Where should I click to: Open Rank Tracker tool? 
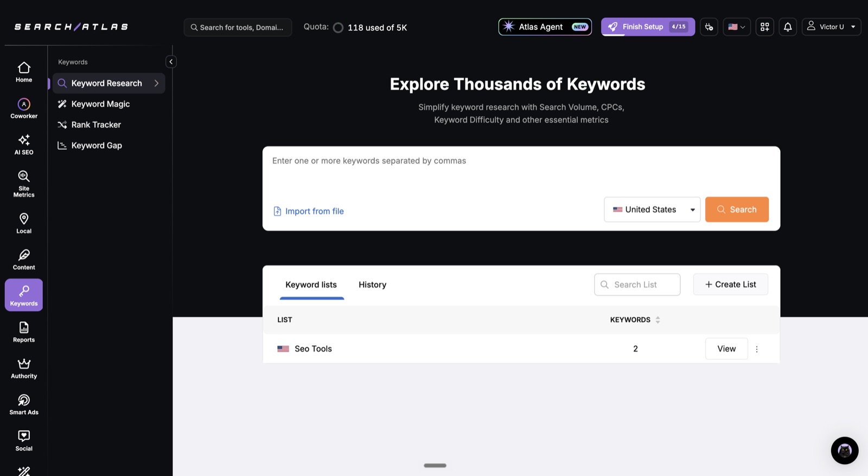pos(96,125)
